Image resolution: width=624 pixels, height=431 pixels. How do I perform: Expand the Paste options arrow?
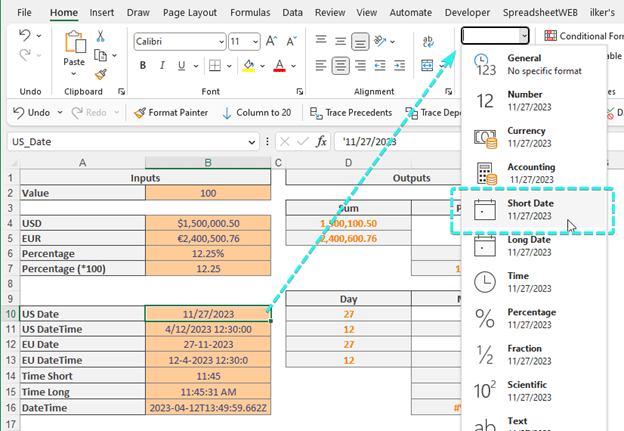pos(74,74)
